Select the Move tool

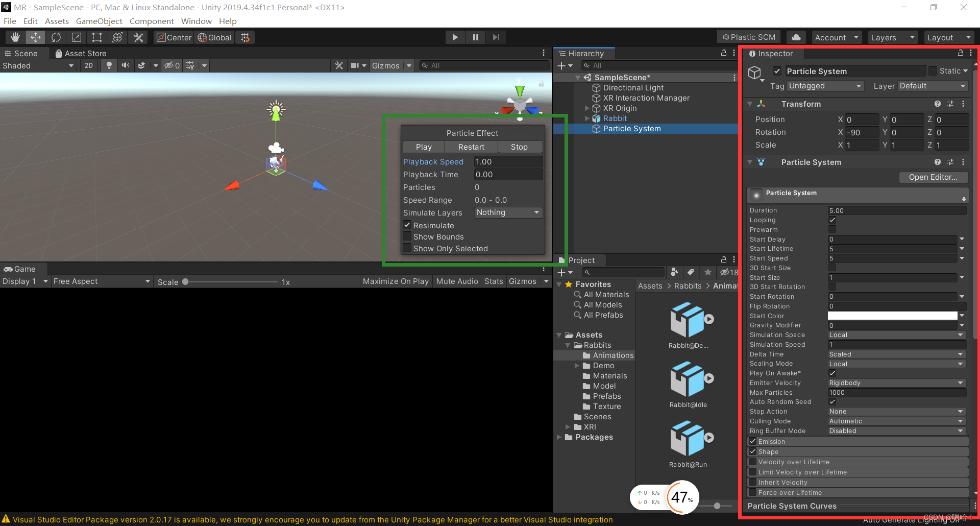36,37
